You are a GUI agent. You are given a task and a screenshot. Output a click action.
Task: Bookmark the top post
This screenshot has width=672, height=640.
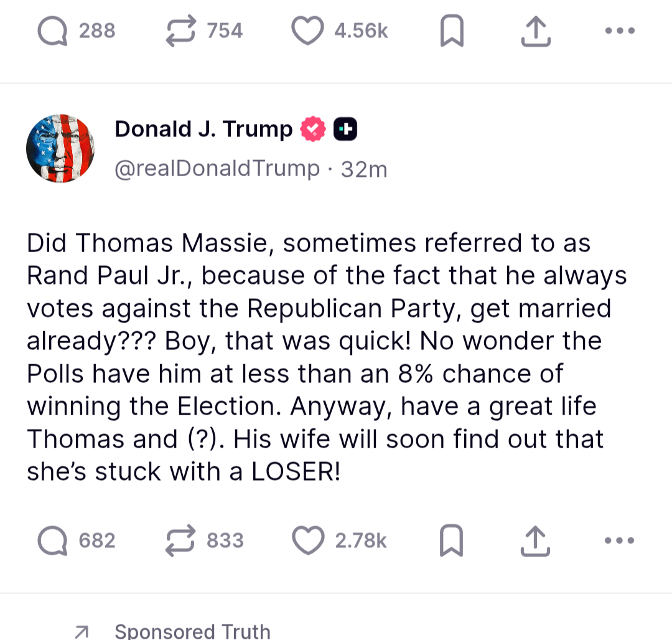[452, 32]
